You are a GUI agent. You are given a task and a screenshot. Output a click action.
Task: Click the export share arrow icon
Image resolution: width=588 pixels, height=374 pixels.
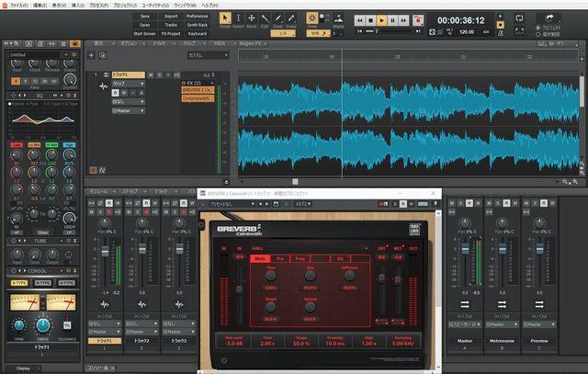[549, 17]
